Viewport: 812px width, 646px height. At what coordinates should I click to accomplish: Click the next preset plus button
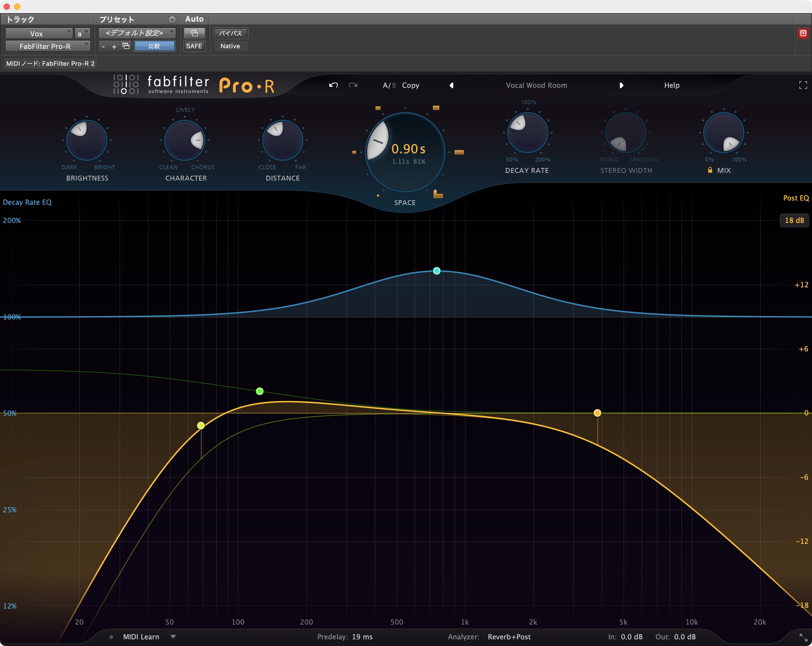[114, 46]
